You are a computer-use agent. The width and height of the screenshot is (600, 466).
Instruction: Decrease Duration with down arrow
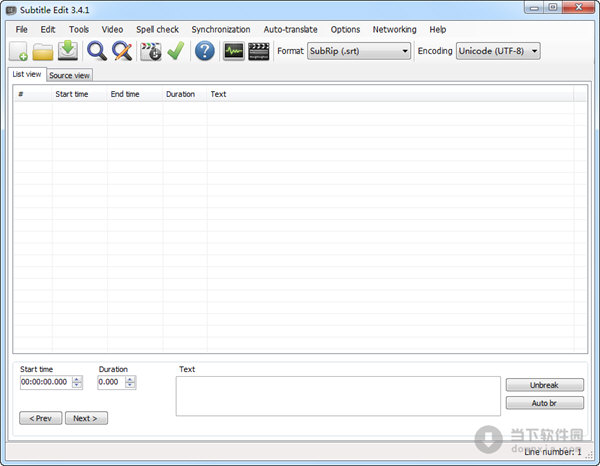pyautogui.click(x=130, y=385)
